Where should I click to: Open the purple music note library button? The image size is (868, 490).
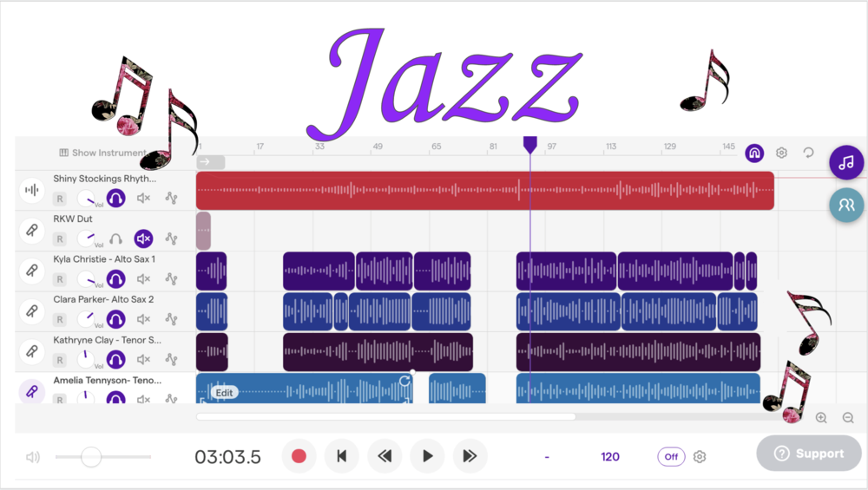(845, 162)
